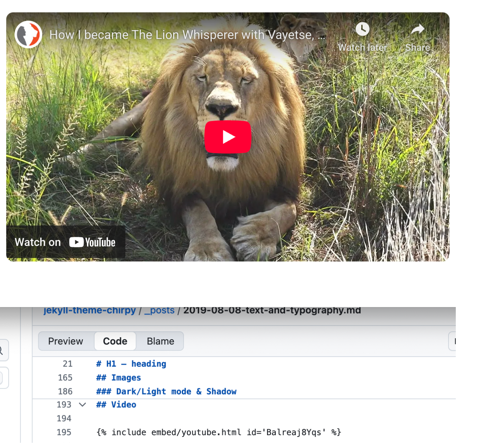Open the jekyll-theme-chirpy breadcrumb link

click(90, 310)
